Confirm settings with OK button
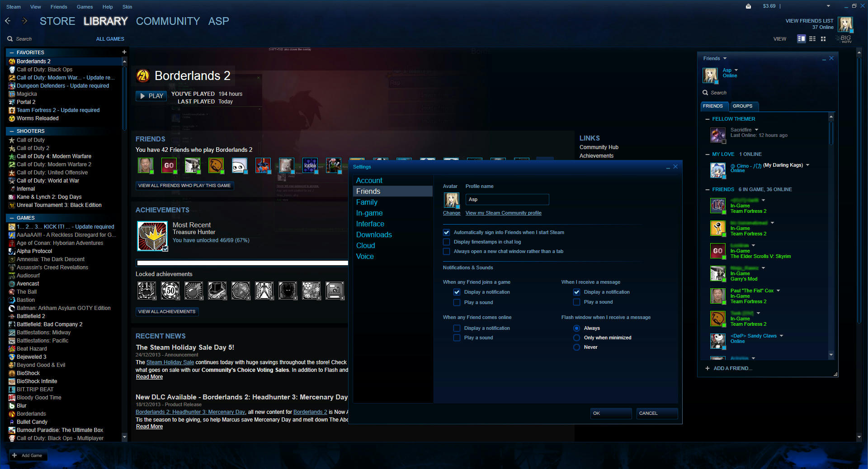The width and height of the screenshot is (868, 469). (x=611, y=413)
